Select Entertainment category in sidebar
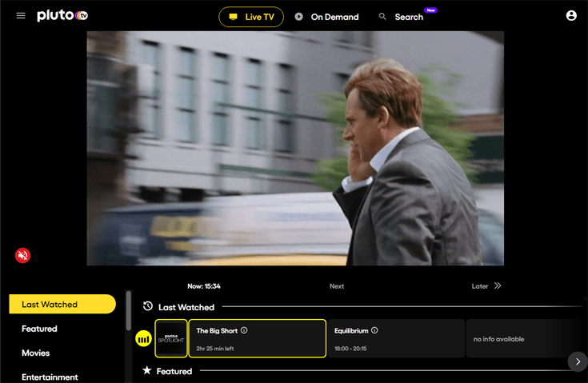The width and height of the screenshot is (588, 383). tap(50, 377)
